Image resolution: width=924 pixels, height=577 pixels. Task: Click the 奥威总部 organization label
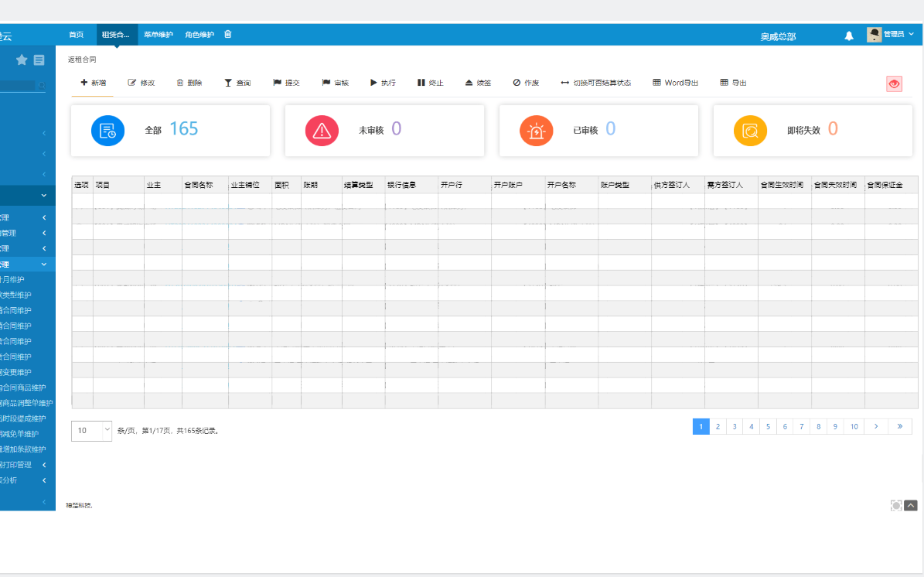778,36
